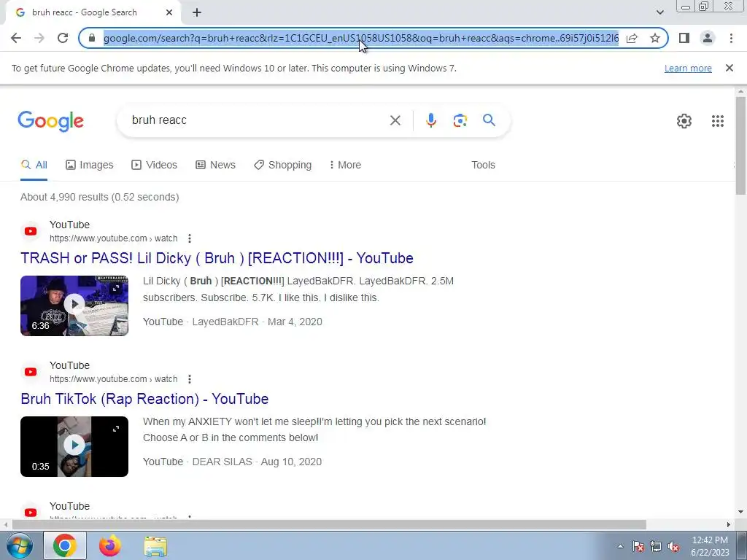Switch to the Images tab
This screenshot has height=560, width=747.
90,165
